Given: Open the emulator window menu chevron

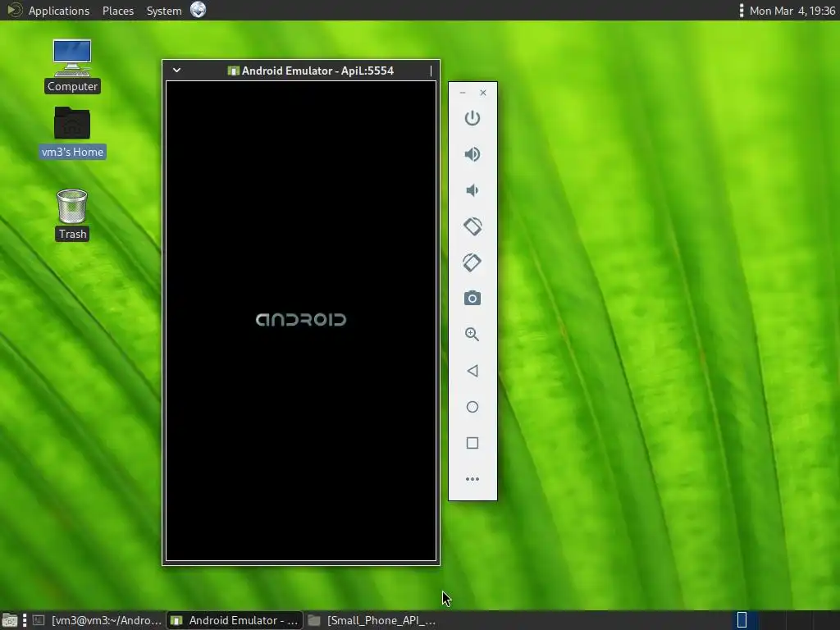Looking at the screenshot, I should point(176,71).
